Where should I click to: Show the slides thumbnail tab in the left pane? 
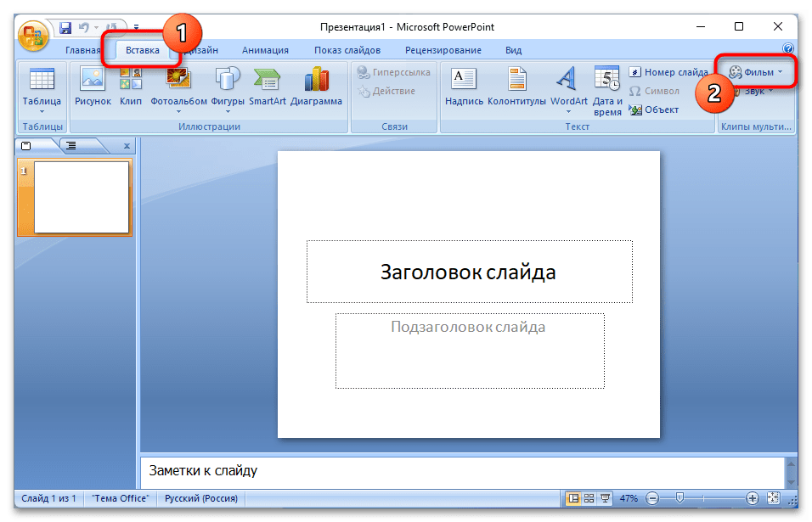[x=25, y=146]
